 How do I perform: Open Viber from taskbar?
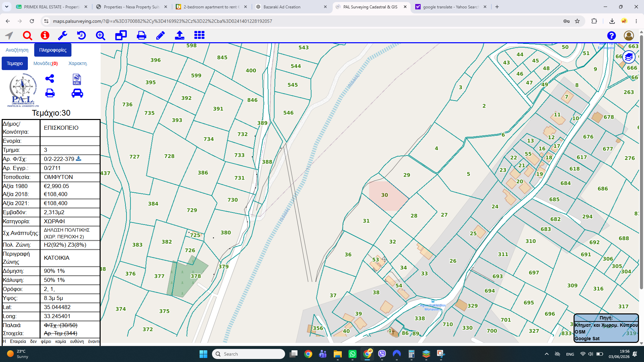382,354
